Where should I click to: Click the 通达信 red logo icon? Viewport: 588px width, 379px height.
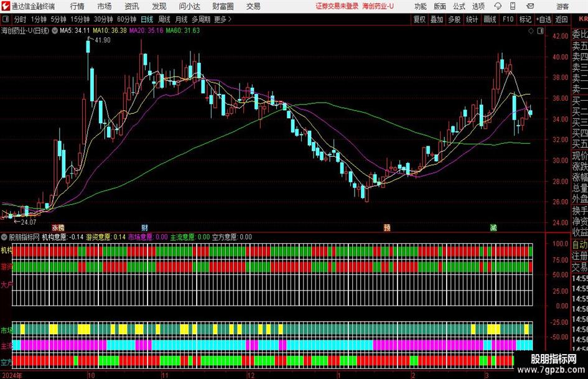click(6, 6)
